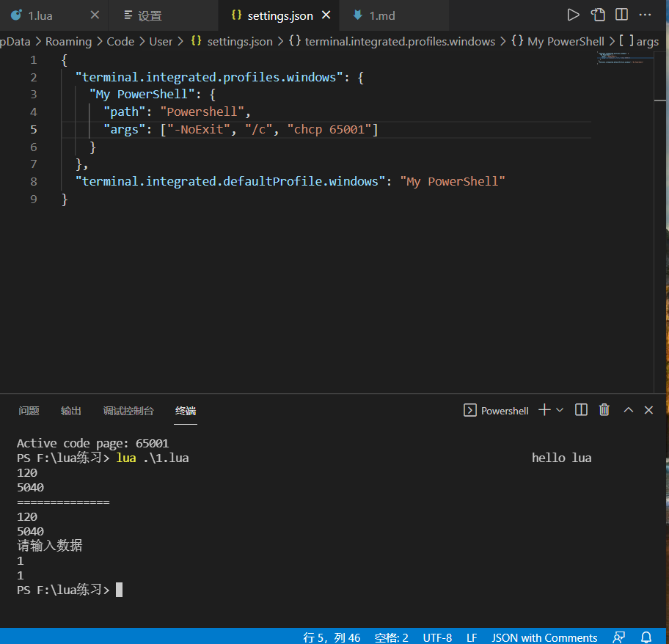Maximize the panel size with up chevron
The image size is (669, 644).
(628, 410)
